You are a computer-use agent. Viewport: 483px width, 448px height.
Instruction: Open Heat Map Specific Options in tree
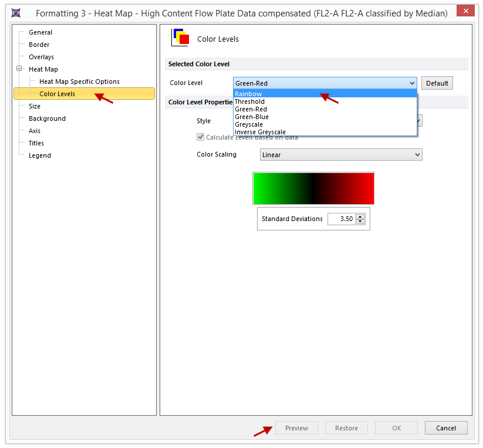[x=79, y=82]
